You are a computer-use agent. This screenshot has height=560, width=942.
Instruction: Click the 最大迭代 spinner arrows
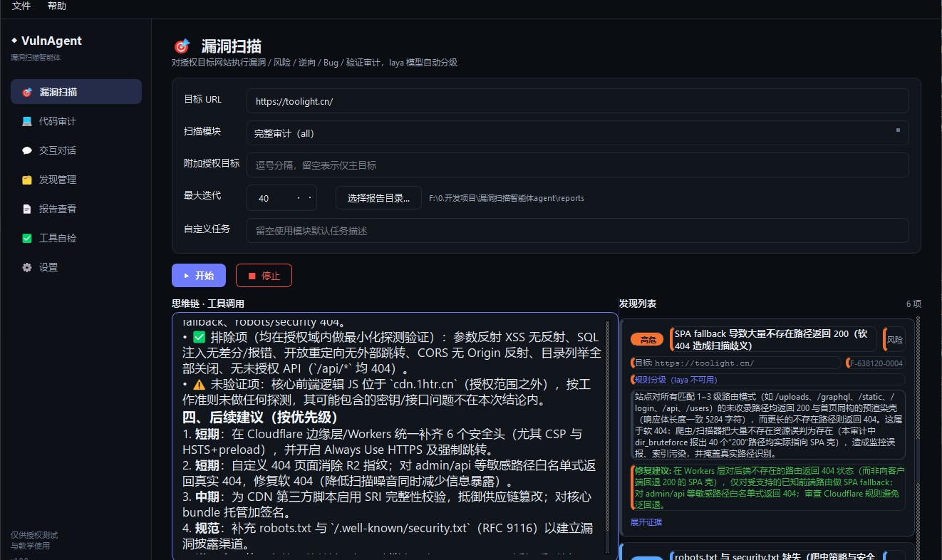coord(304,198)
